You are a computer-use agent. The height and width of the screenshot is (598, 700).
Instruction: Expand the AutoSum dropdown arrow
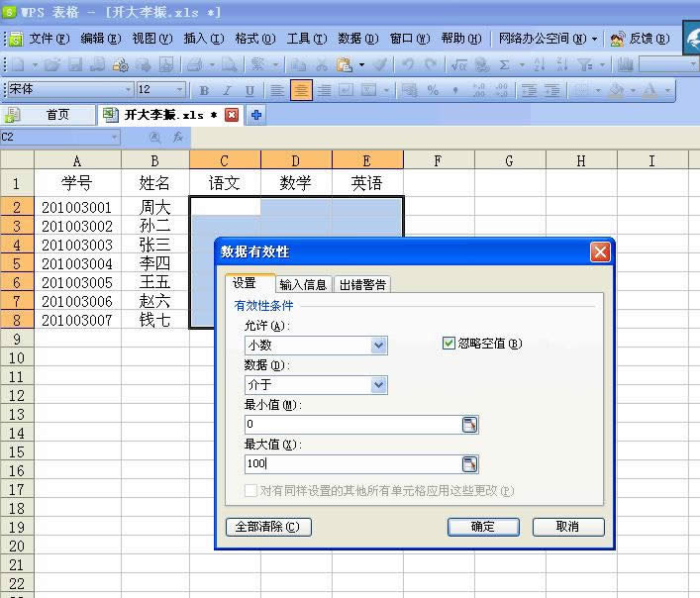(522, 65)
